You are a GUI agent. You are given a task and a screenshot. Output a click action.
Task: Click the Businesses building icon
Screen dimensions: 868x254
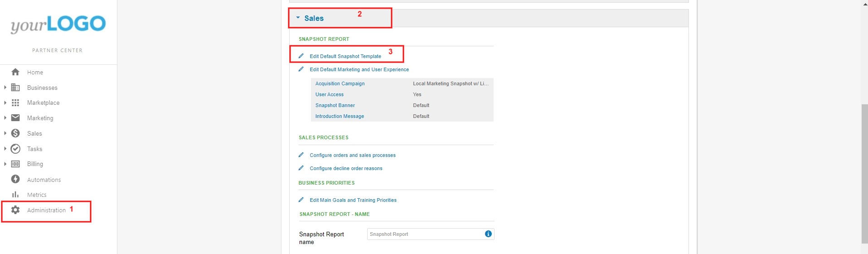tap(15, 88)
